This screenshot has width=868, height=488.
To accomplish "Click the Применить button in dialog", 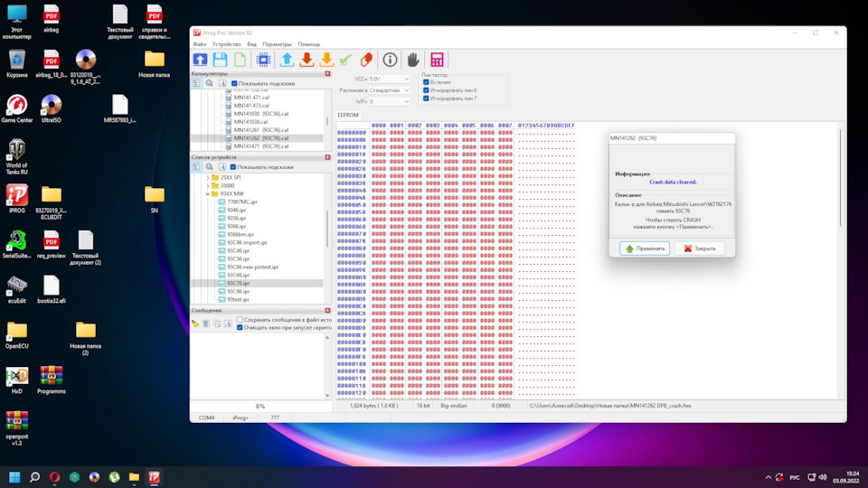I will pyautogui.click(x=645, y=249).
